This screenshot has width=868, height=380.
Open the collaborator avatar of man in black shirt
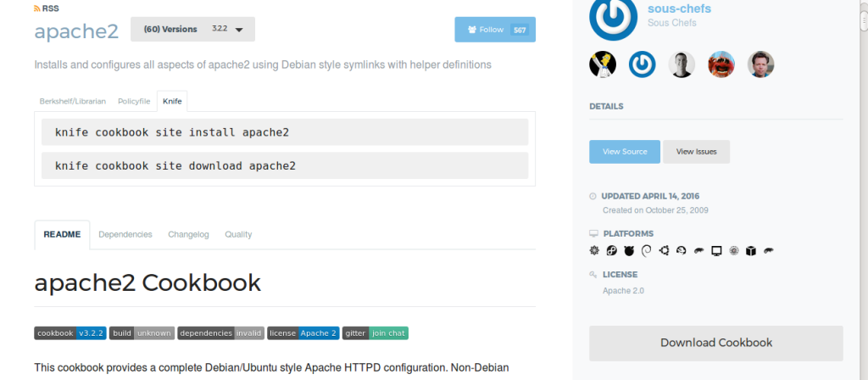point(682,64)
